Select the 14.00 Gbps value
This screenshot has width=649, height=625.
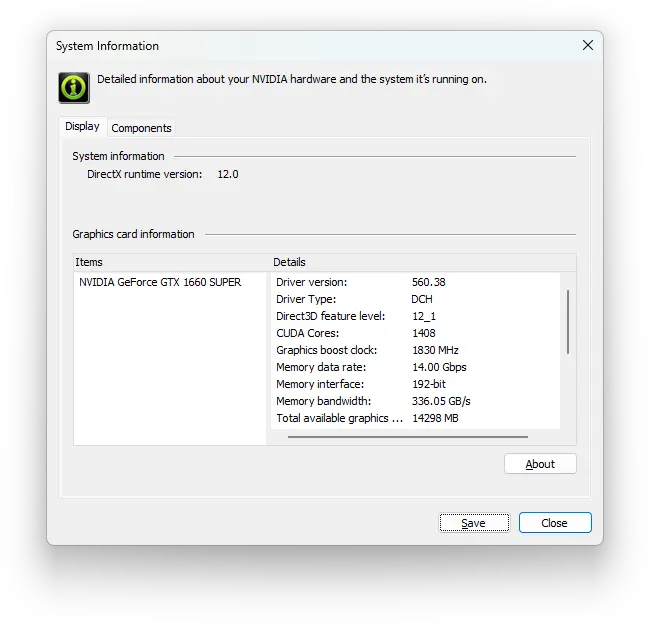click(439, 367)
